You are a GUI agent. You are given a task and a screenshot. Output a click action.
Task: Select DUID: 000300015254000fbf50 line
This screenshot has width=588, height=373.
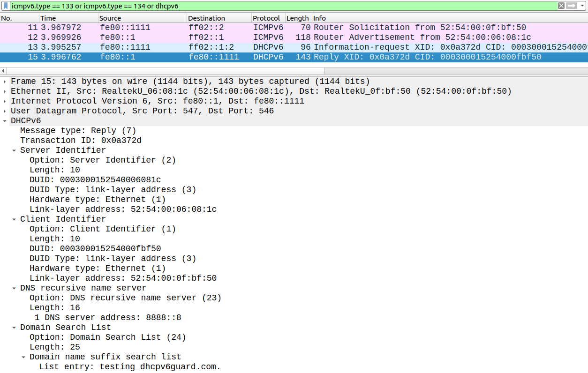(95, 249)
